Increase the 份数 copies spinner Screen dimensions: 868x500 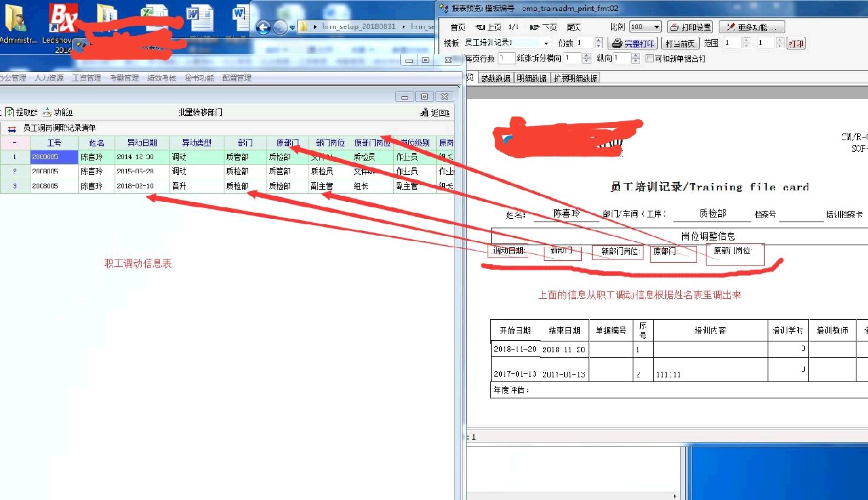pos(598,40)
